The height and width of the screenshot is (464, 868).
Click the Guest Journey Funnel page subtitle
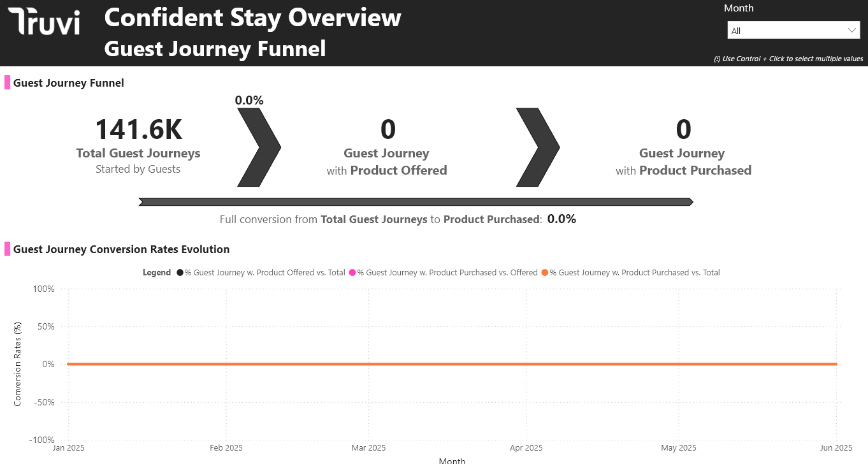(x=215, y=48)
